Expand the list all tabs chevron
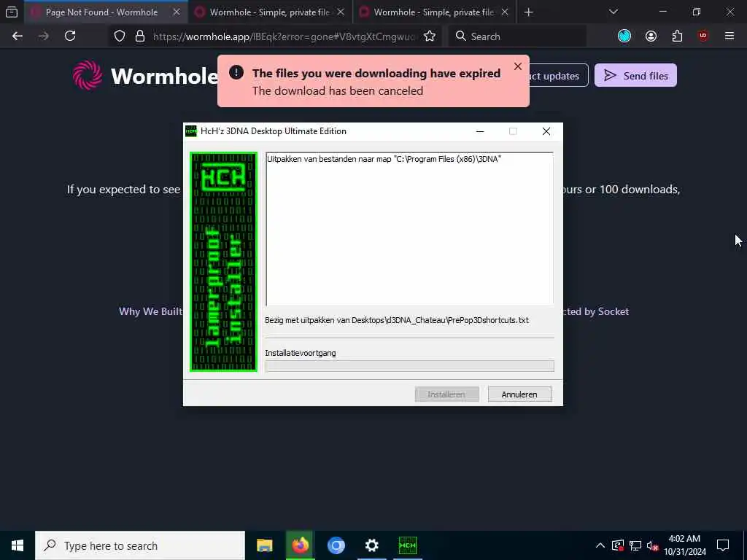Image resolution: width=747 pixels, height=560 pixels. [x=613, y=12]
